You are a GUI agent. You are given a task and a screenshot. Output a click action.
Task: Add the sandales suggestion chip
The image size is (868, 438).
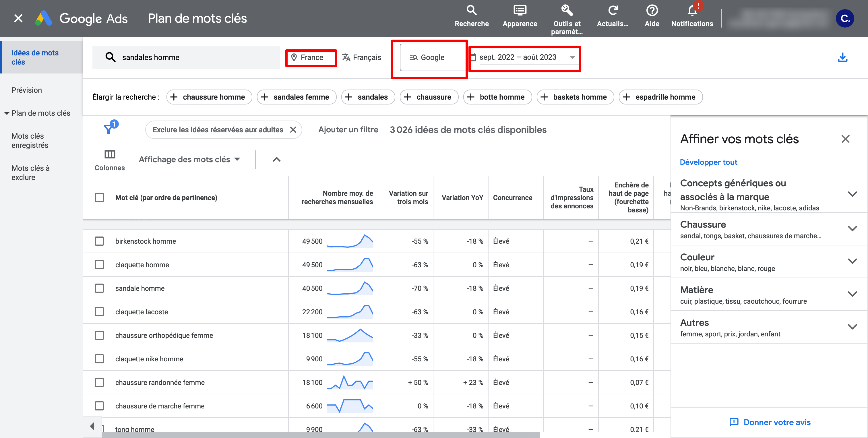tap(368, 97)
